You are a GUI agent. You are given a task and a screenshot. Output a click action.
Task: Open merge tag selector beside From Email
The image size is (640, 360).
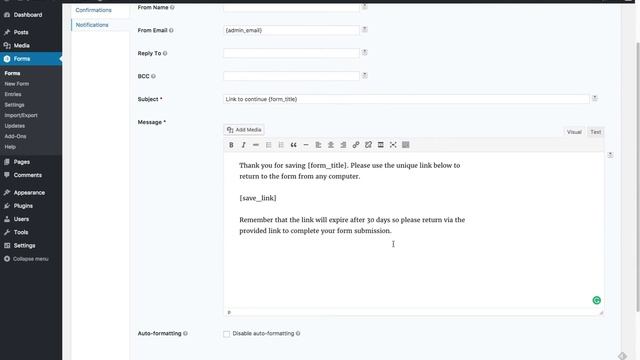point(365,29)
